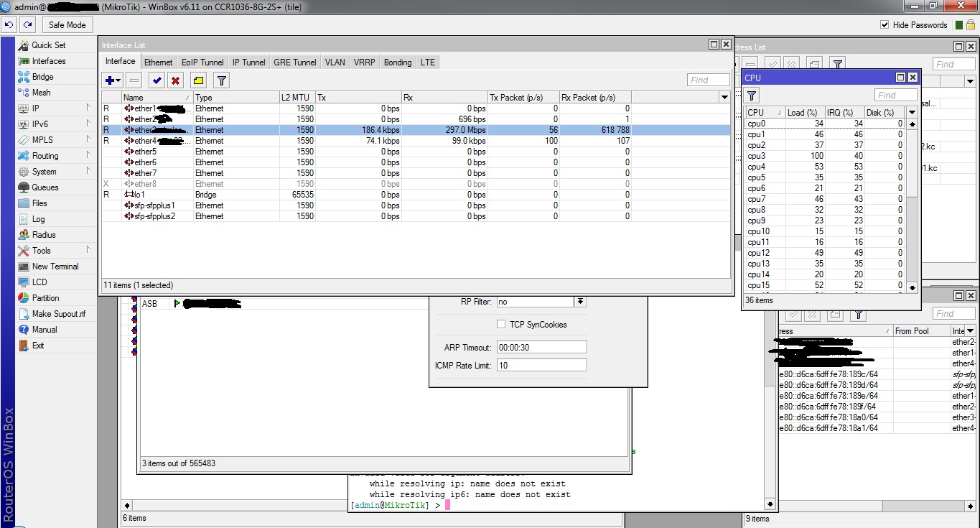Click the filter funnel in the CPU window

751,95
